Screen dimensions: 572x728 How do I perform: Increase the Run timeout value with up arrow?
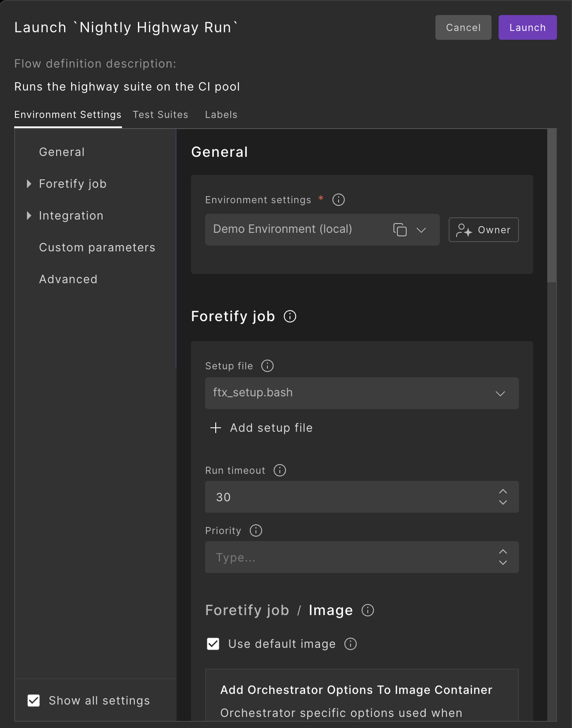pos(503,491)
